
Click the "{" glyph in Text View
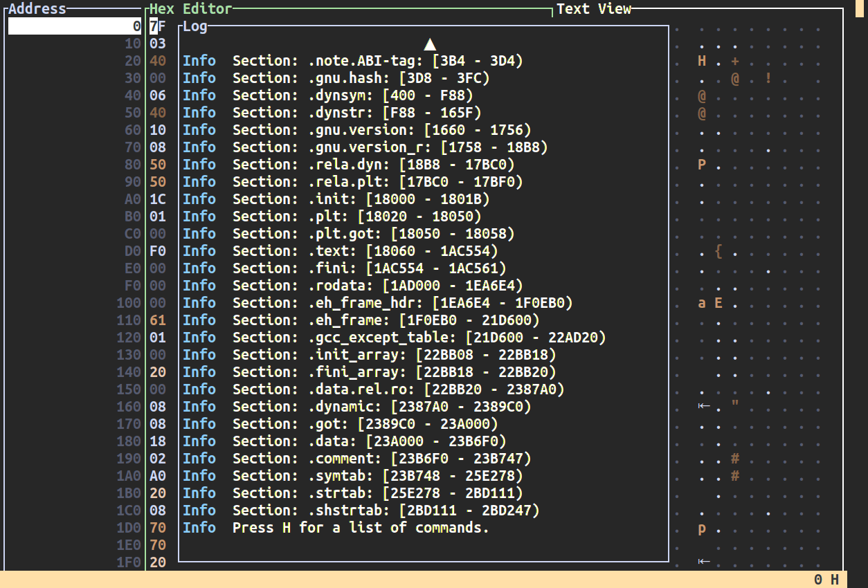click(718, 251)
